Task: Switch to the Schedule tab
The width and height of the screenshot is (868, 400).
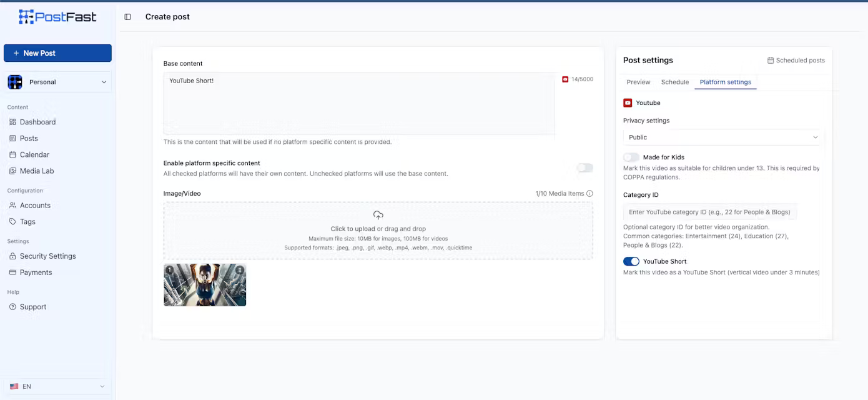Action: point(675,82)
